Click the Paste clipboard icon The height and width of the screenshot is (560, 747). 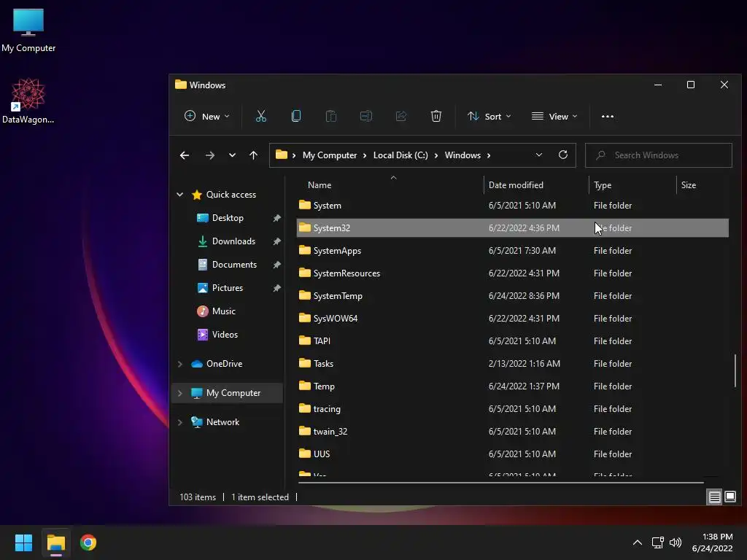[330, 116]
